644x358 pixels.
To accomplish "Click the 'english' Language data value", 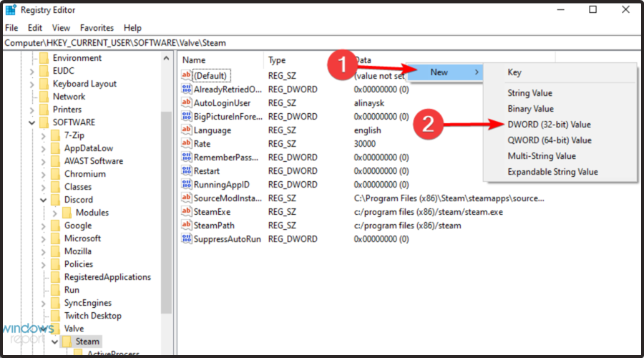I will pos(368,130).
